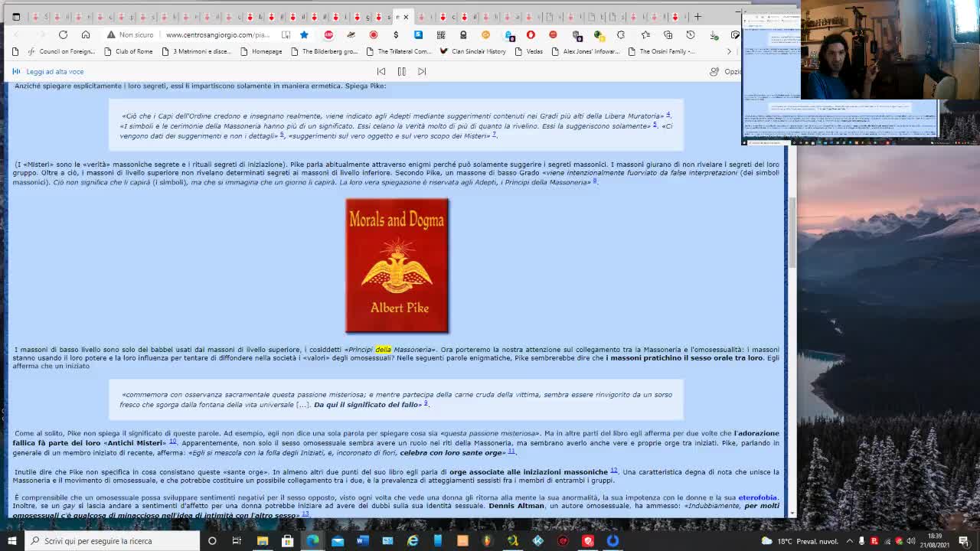Go to the browser home page icon
980x551 pixels.
(x=86, y=34)
